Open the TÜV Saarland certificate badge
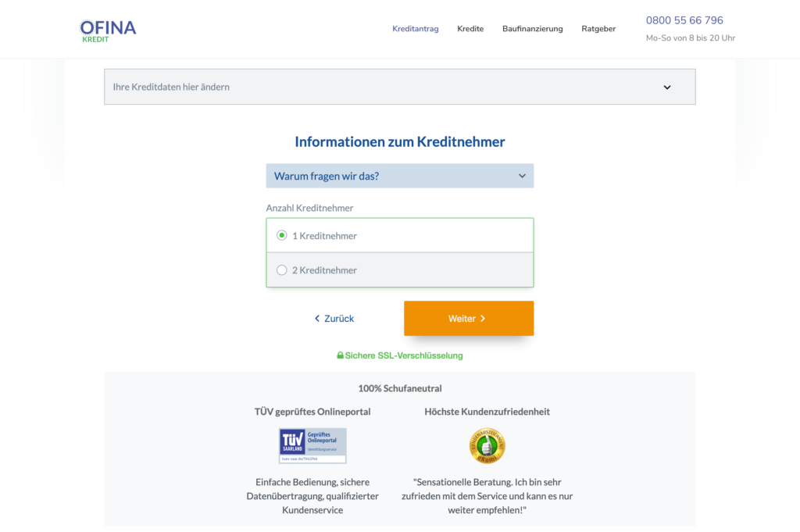Image resolution: width=800 pixels, height=532 pixels. coord(312,445)
